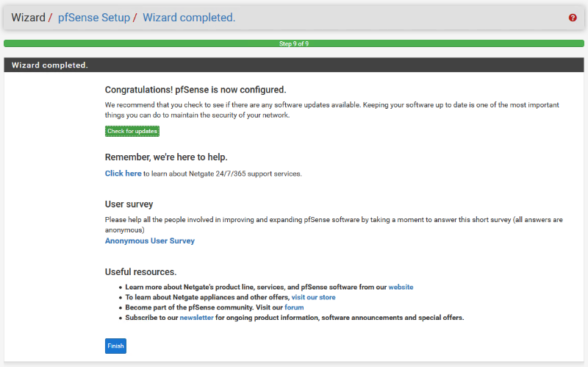
Task: Click the 'User survey' section heading
Action: click(x=129, y=204)
